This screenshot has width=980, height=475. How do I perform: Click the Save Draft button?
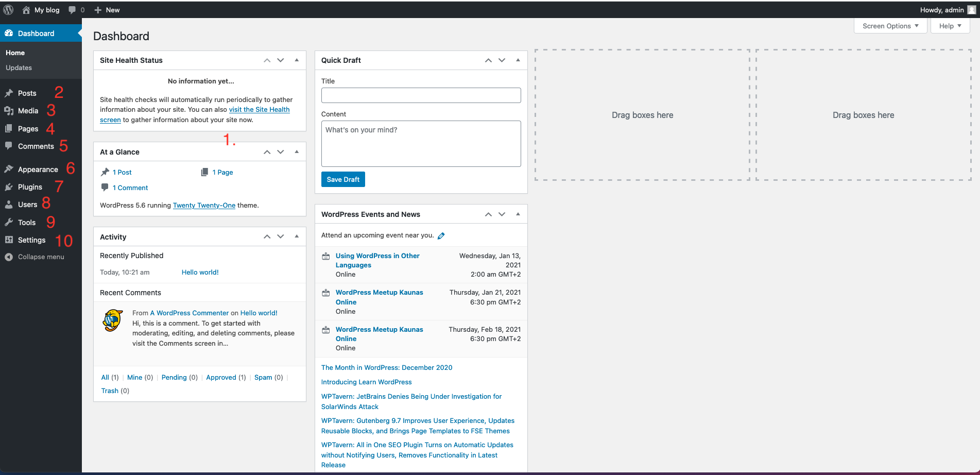click(343, 179)
